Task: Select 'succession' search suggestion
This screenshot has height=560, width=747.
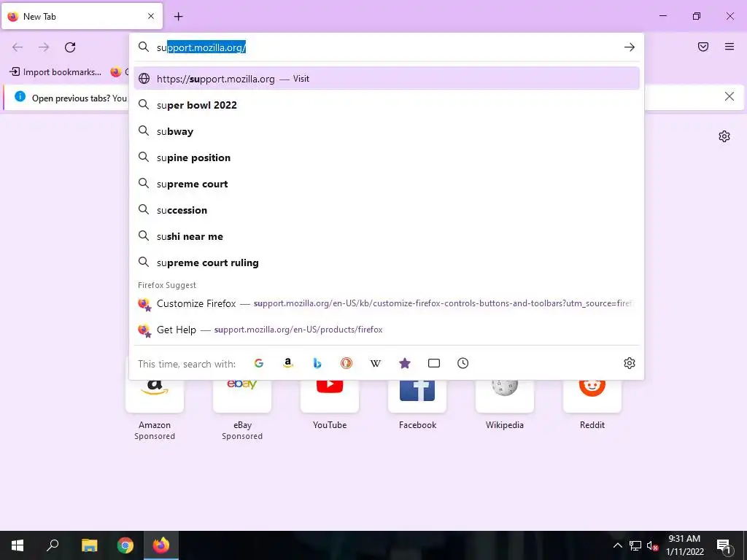Action: coord(387,209)
